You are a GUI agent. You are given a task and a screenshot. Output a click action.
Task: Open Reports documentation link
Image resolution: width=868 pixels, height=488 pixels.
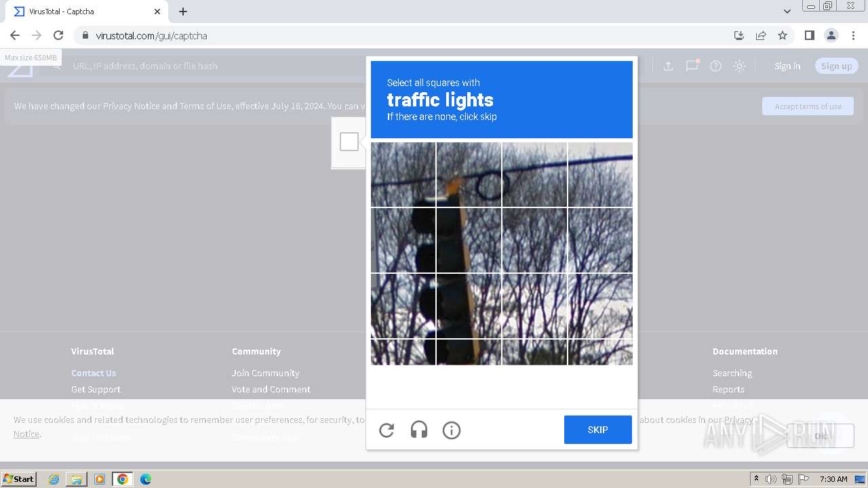pos(728,389)
